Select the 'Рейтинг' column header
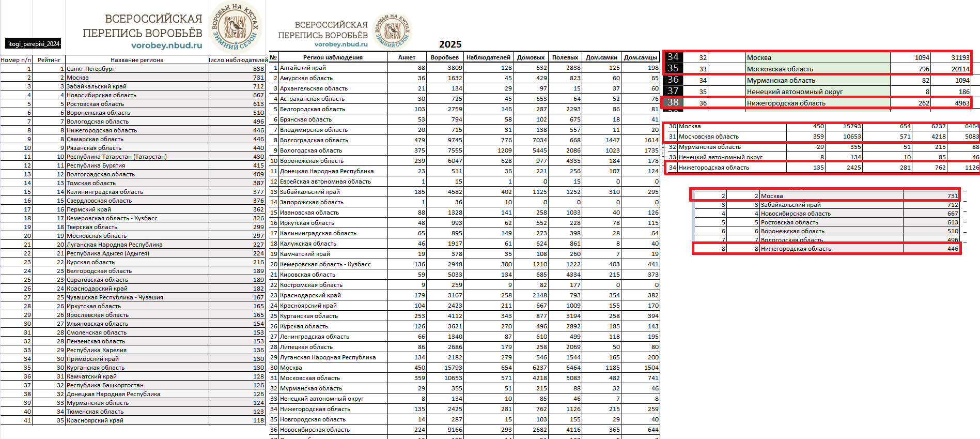Screen dimensions: 980x439 [49, 60]
